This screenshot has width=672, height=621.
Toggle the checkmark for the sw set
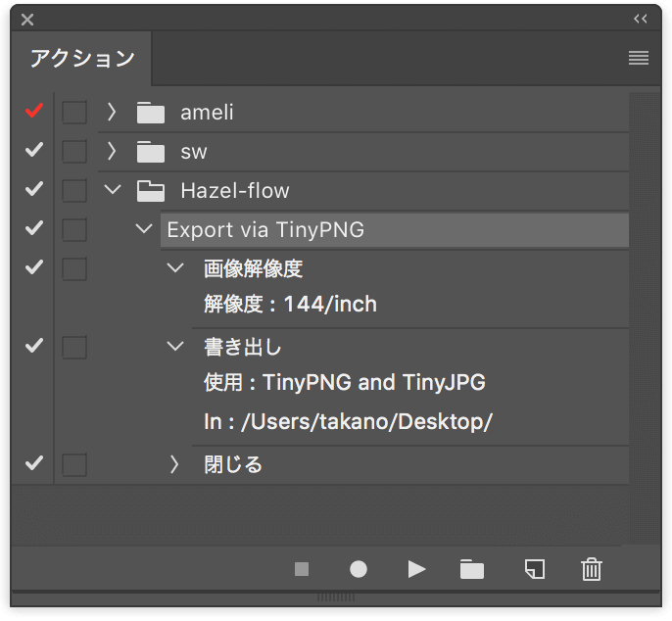[34, 150]
